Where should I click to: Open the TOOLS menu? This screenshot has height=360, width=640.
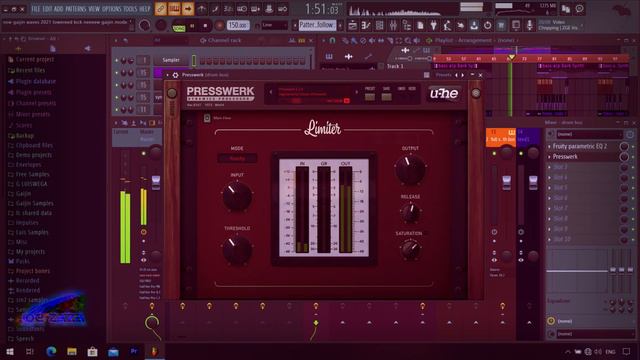(x=130, y=9)
